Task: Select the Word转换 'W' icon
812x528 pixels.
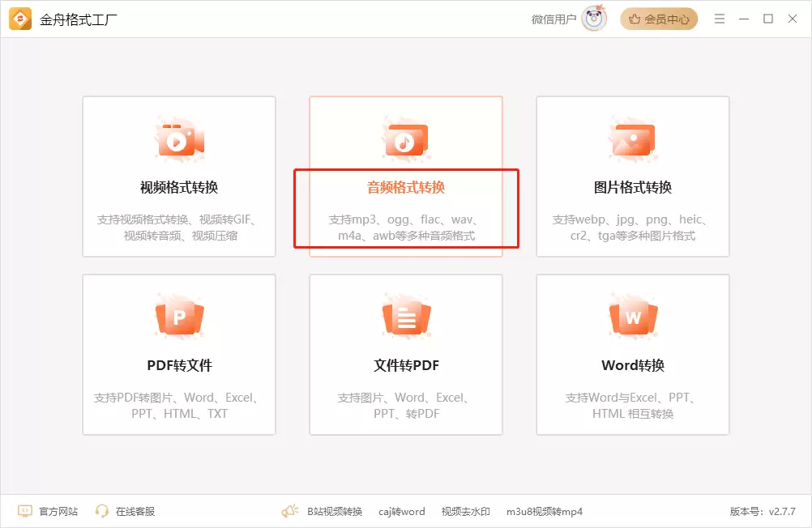Action: [x=633, y=317]
